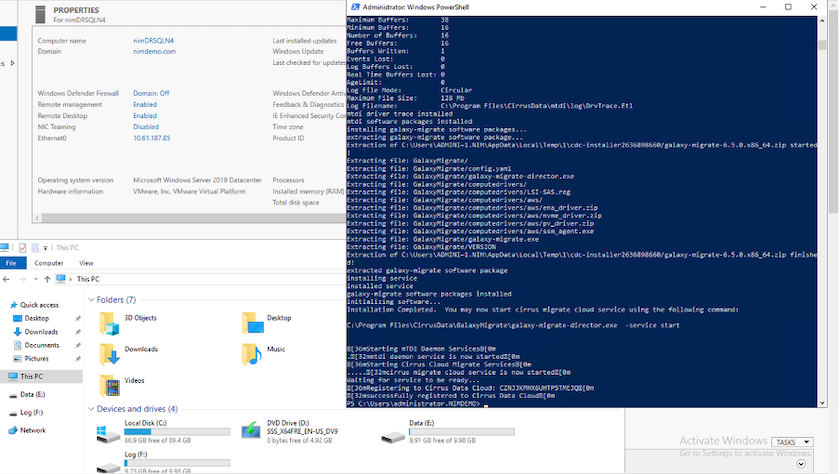Collapse the Devices and drives group
The image size is (840, 474).
[x=91, y=409]
